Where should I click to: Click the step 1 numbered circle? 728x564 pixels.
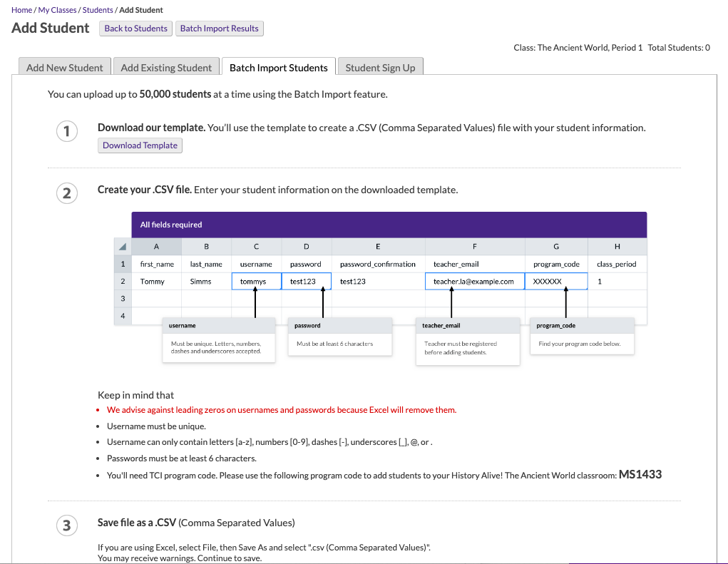click(x=66, y=131)
